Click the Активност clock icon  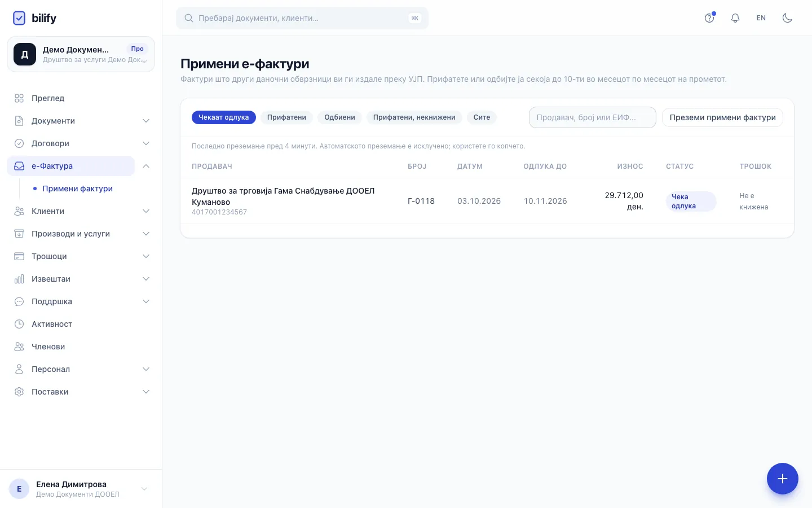[x=19, y=324]
